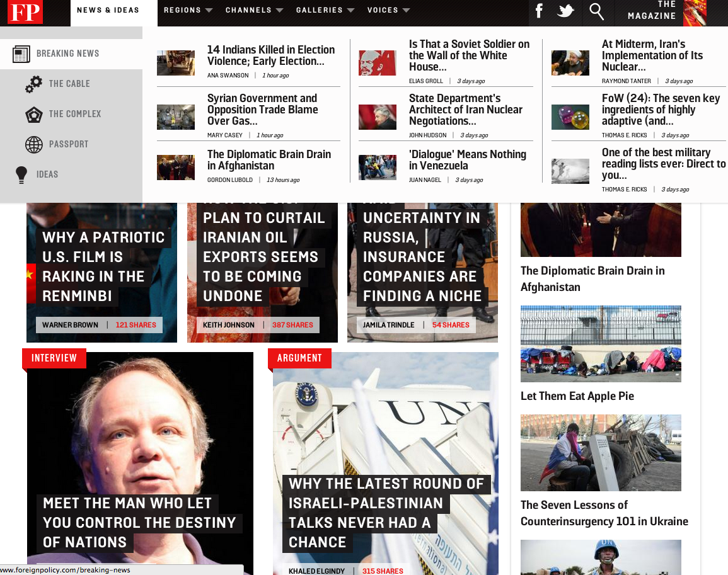The image size is (728, 575).
Task: Select Breaking News in the sidebar
Action: [68, 54]
